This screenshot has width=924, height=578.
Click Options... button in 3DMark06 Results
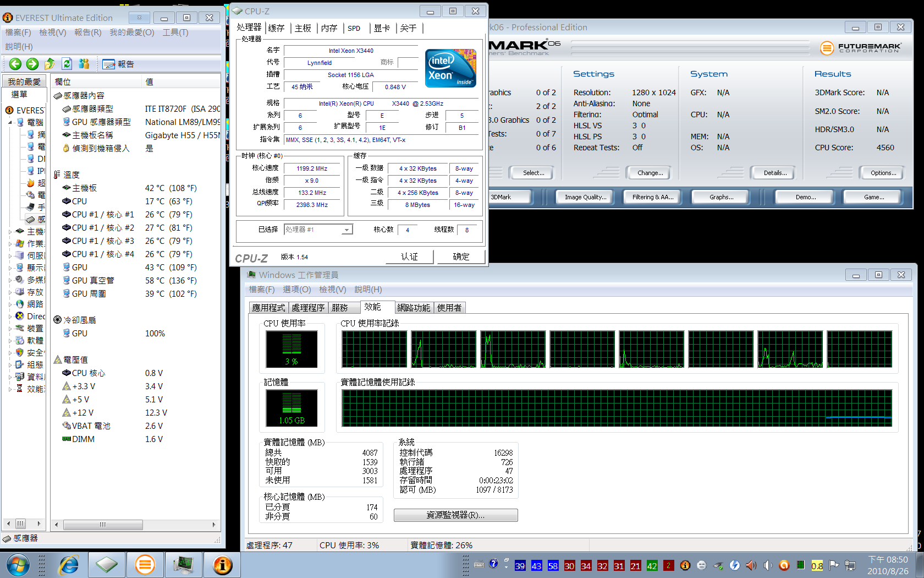click(883, 173)
